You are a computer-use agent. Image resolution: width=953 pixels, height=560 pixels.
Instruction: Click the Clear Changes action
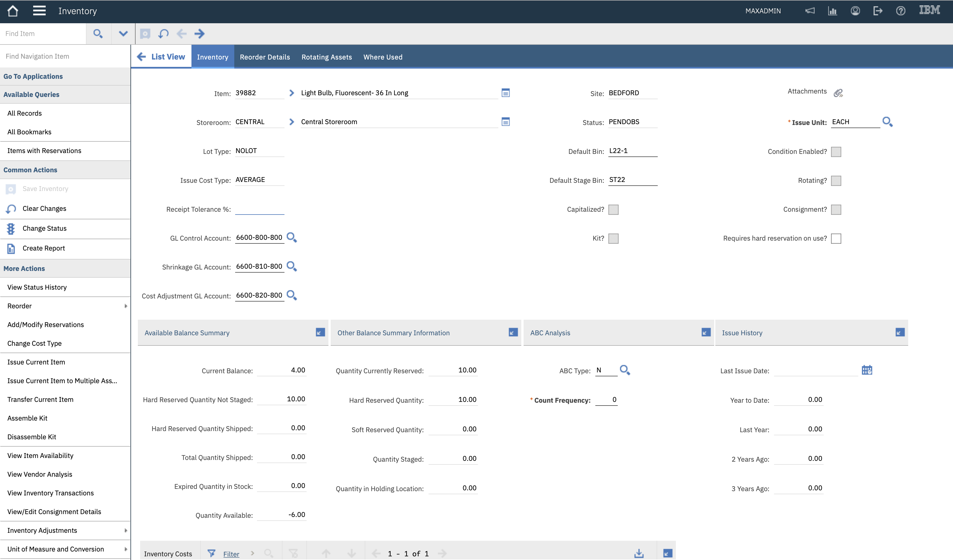pyautogui.click(x=44, y=208)
